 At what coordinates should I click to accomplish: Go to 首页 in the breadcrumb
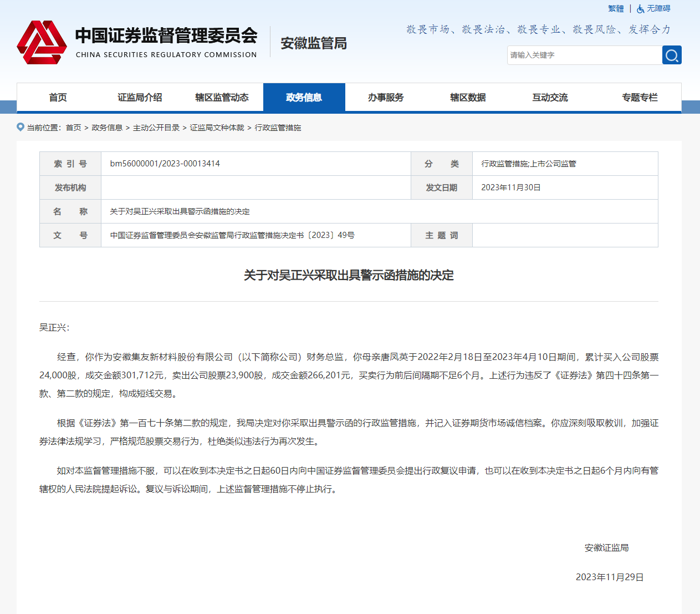pyautogui.click(x=73, y=128)
